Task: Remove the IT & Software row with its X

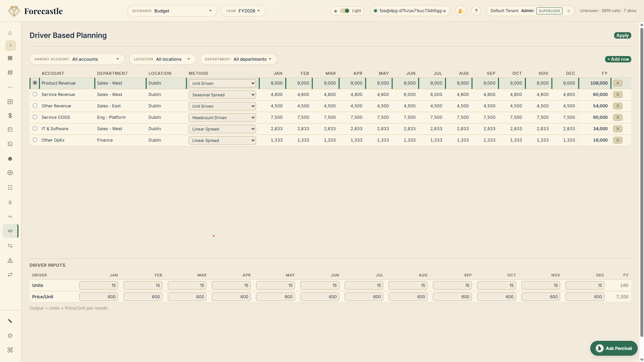Action: [x=618, y=128]
